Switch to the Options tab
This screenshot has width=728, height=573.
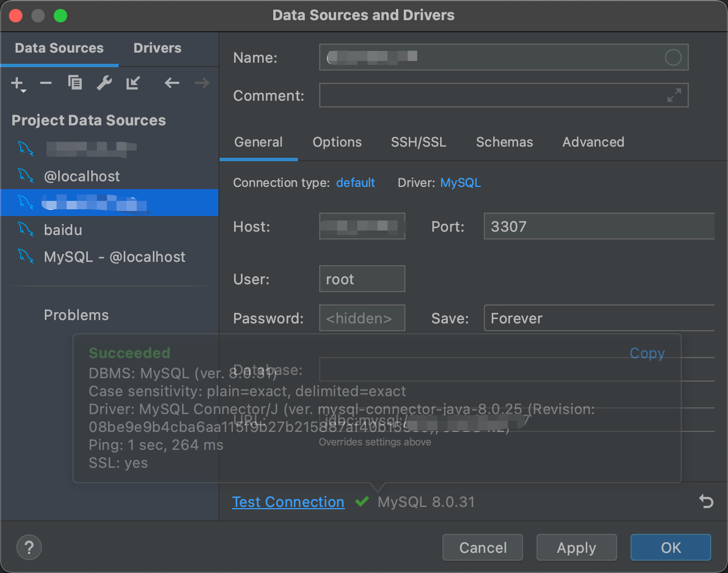click(x=337, y=142)
